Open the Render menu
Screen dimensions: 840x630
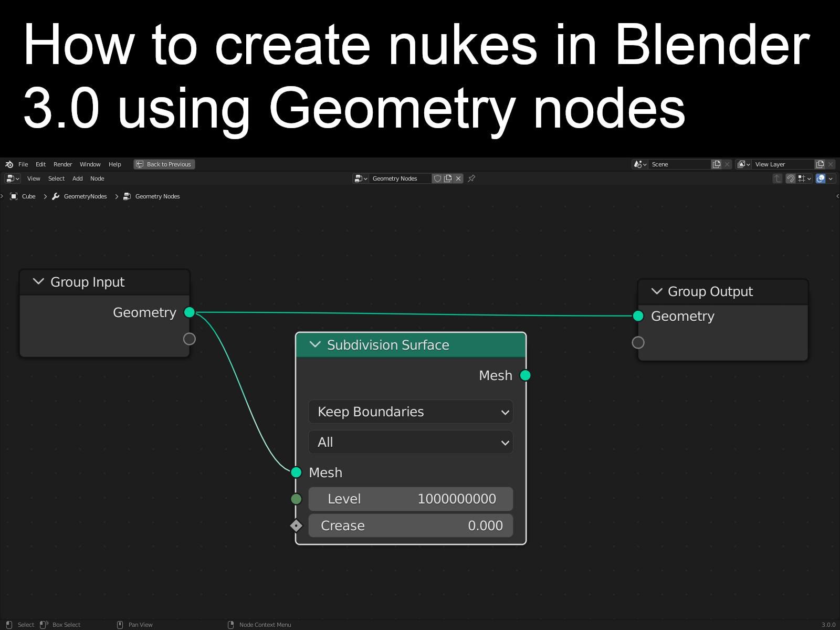62,164
